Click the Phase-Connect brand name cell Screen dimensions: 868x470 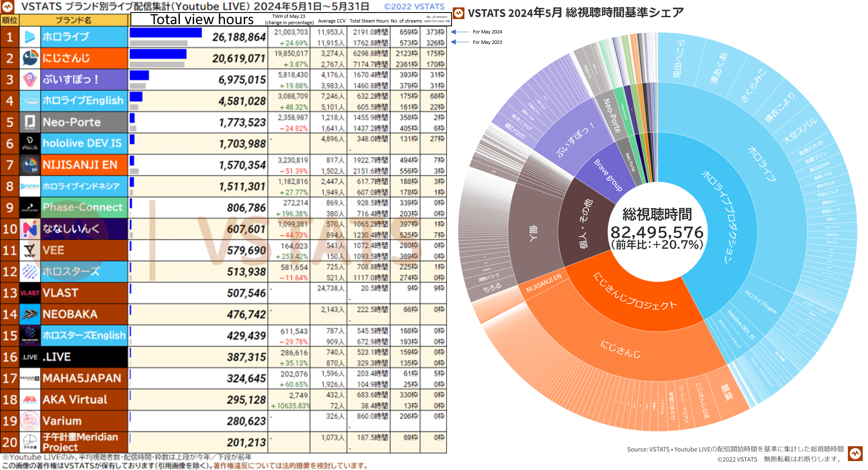84,207
